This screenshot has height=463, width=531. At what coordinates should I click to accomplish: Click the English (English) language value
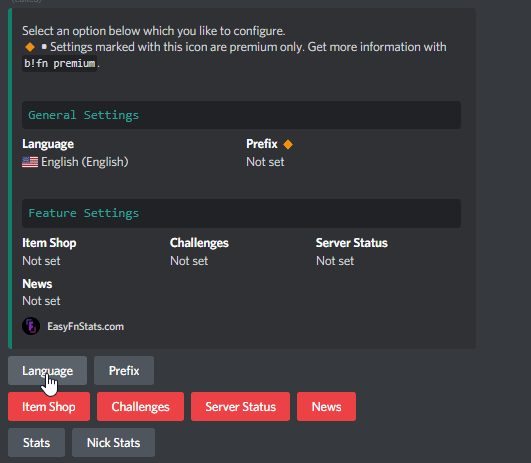(x=85, y=162)
